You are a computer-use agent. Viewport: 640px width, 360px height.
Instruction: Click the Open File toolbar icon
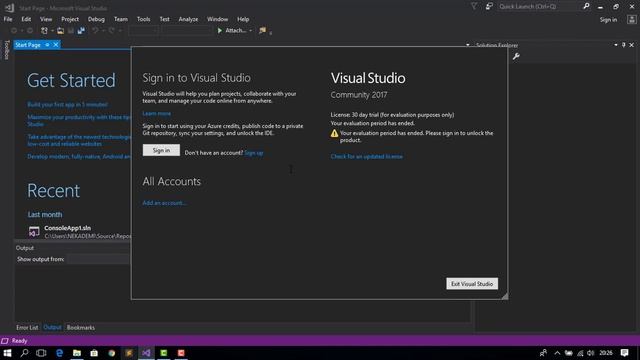click(x=60, y=31)
